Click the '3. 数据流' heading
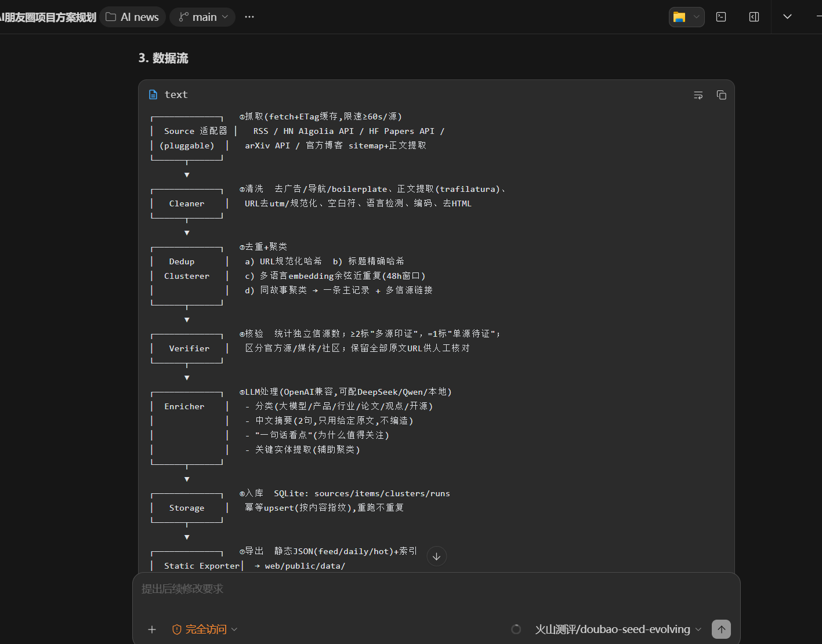 tap(163, 58)
